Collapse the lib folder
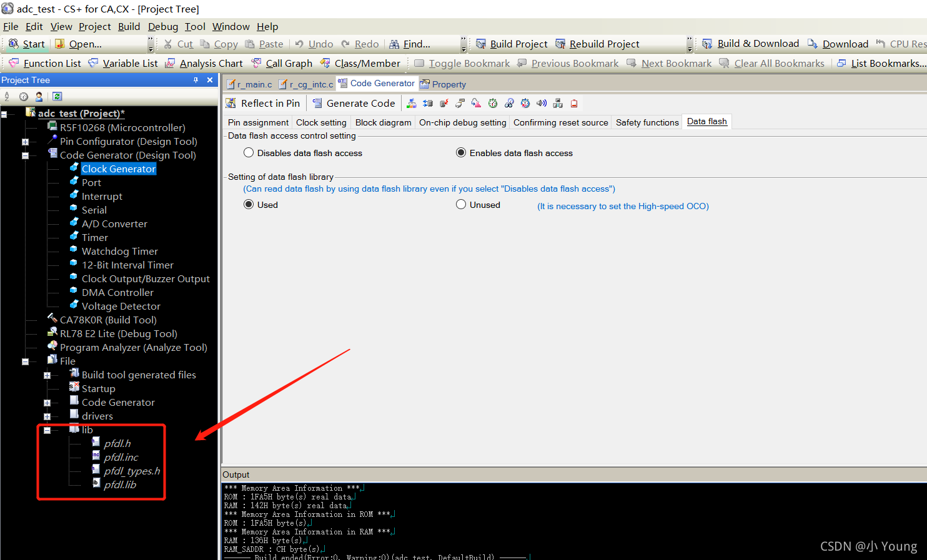The height and width of the screenshot is (560, 927). click(47, 430)
